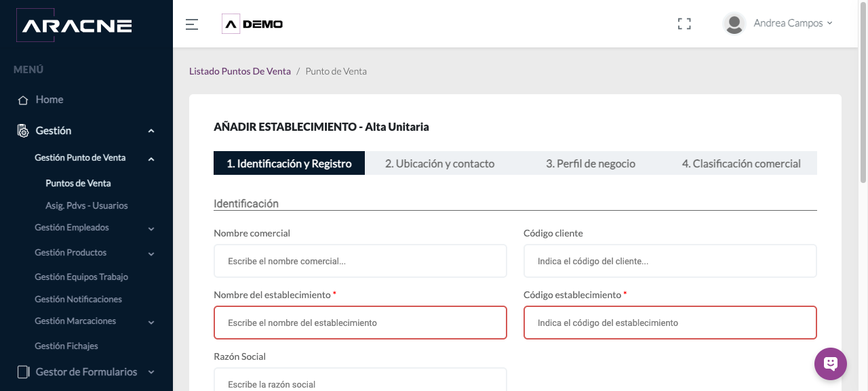This screenshot has height=391, width=868.
Task: Click the AÑADIR ESTABLECIMIENTO heading
Action: pyautogui.click(x=321, y=127)
